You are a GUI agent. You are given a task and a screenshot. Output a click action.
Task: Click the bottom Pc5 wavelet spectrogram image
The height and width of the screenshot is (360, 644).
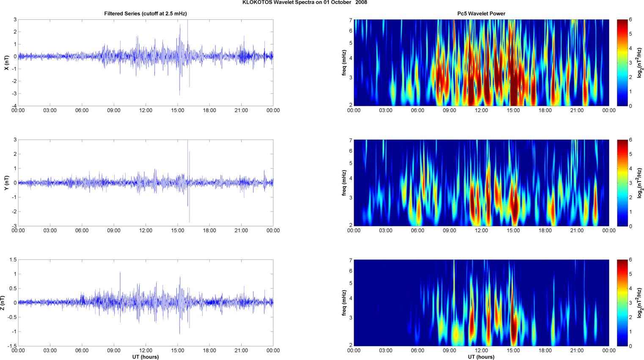(481, 303)
